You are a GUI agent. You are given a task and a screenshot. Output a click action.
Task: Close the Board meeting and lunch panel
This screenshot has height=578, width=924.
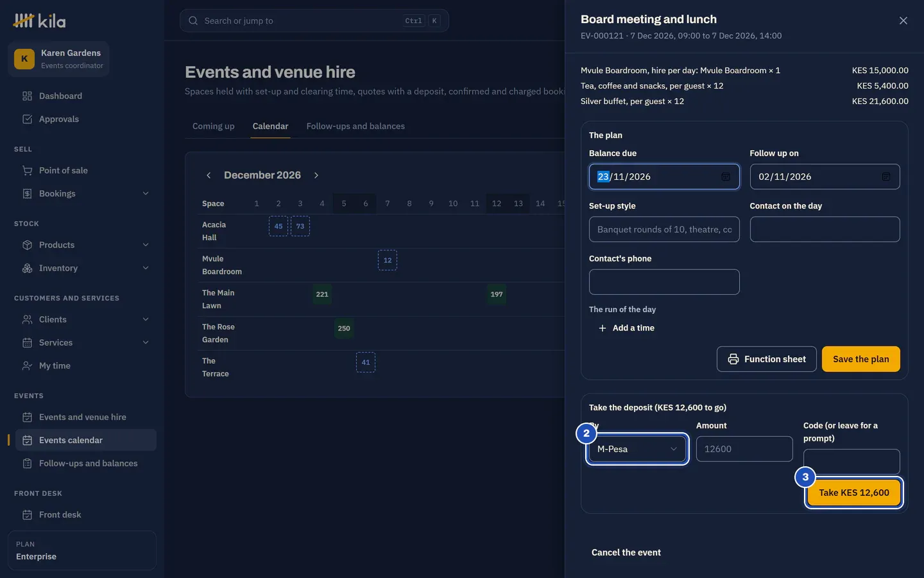click(903, 21)
